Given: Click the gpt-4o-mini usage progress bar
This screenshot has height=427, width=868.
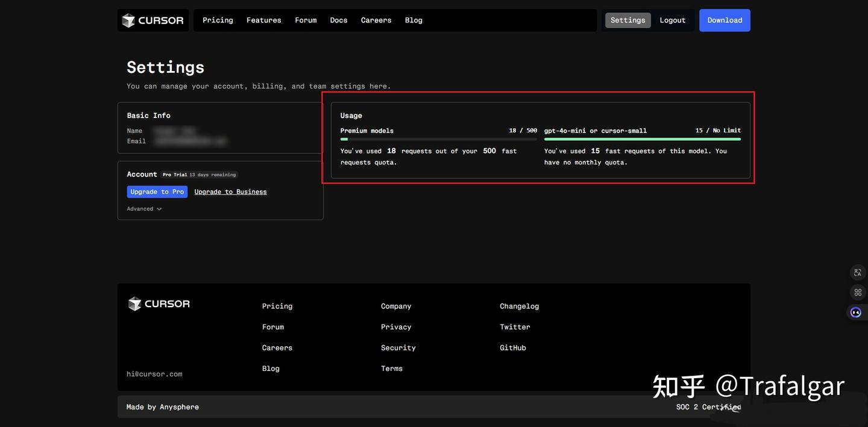Looking at the screenshot, I should 642,139.
